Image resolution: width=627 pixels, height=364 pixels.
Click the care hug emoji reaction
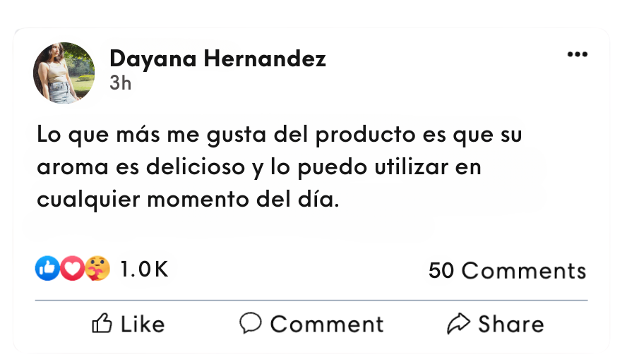[x=97, y=268]
